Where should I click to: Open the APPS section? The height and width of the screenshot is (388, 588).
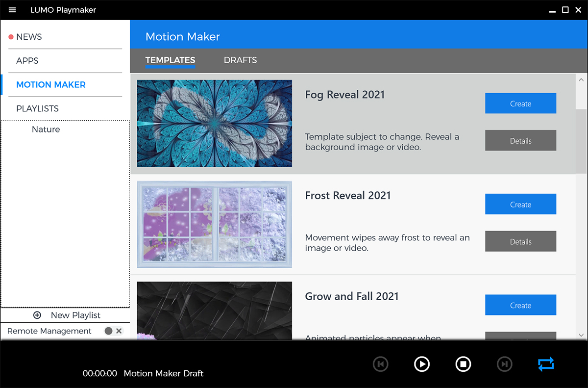[x=27, y=61]
